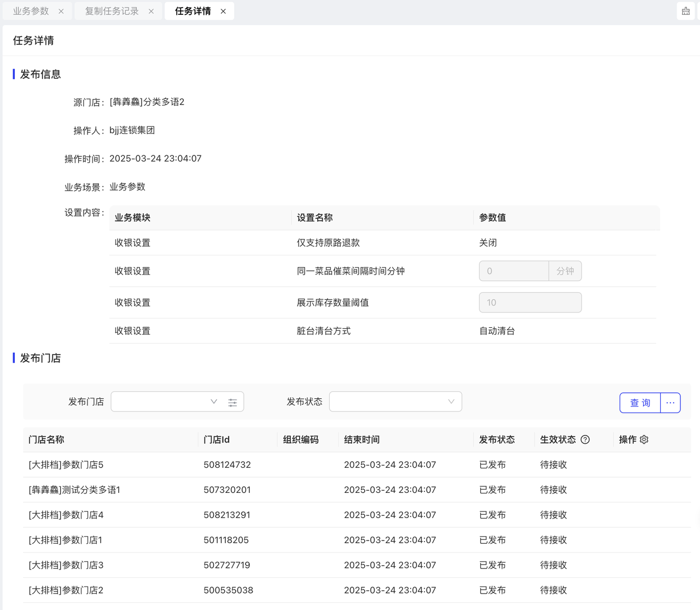Expand the 发布门店 dropdown

(214, 402)
